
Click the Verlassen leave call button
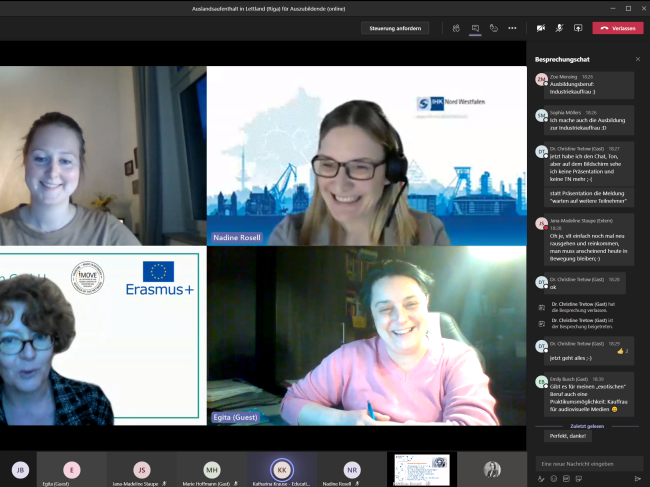[x=618, y=28]
